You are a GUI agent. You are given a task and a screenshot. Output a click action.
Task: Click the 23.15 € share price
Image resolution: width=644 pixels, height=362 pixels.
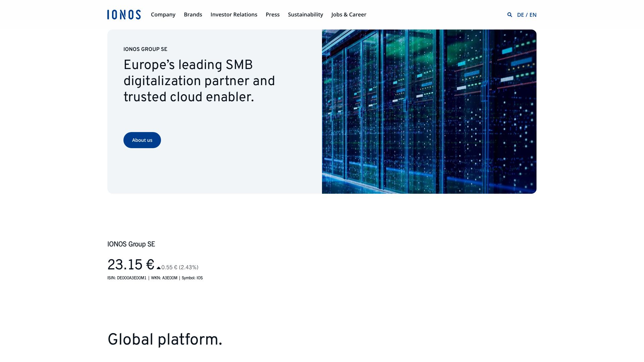click(x=130, y=265)
